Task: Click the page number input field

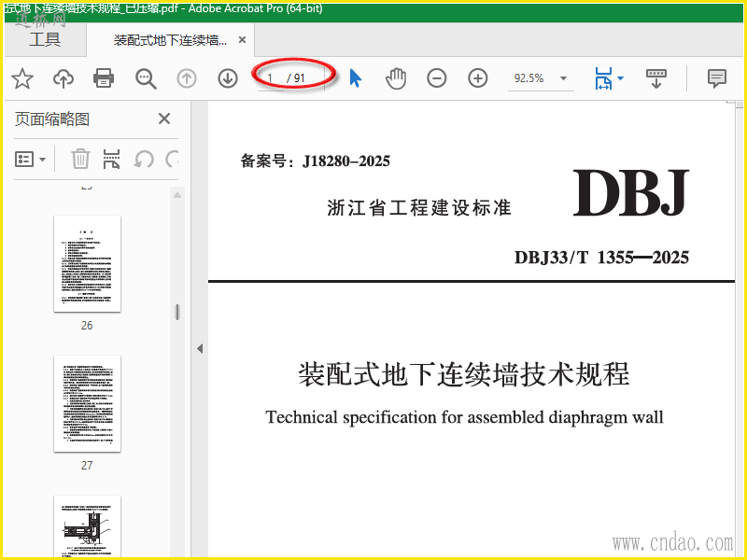Action: [x=272, y=78]
